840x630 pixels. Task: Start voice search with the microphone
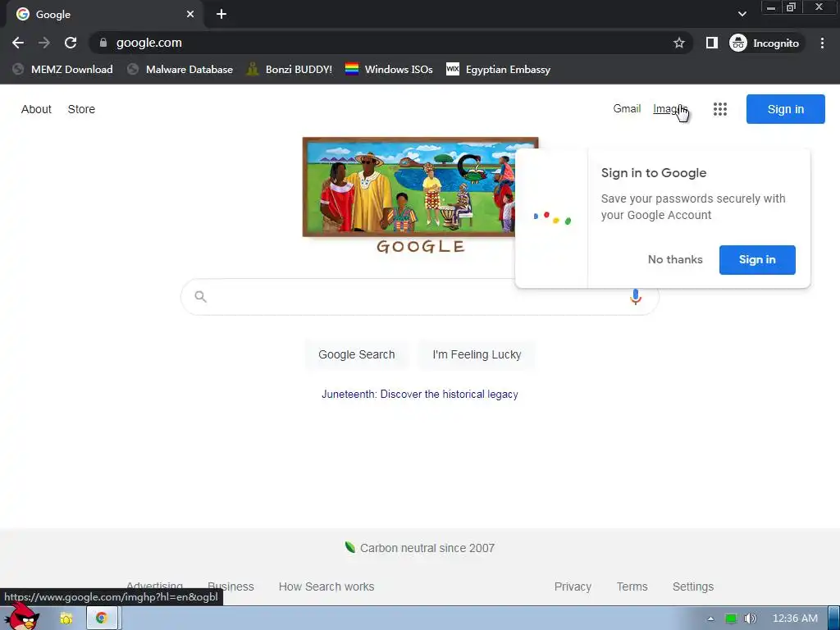(x=636, y=297)
